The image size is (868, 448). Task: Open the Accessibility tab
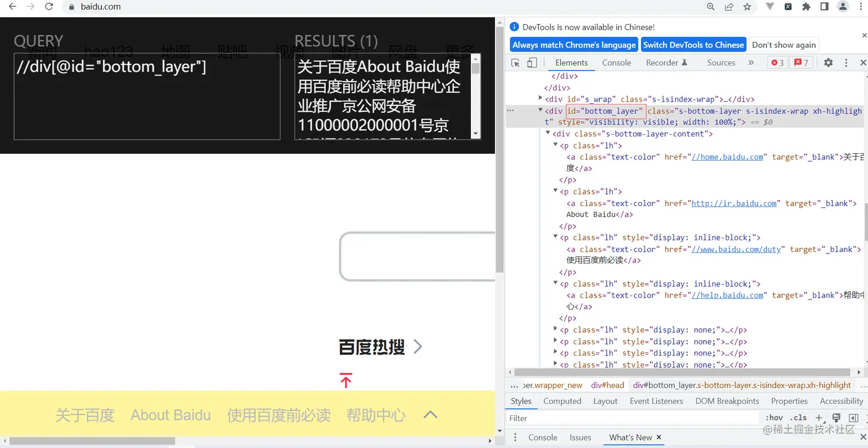point(841,401)
